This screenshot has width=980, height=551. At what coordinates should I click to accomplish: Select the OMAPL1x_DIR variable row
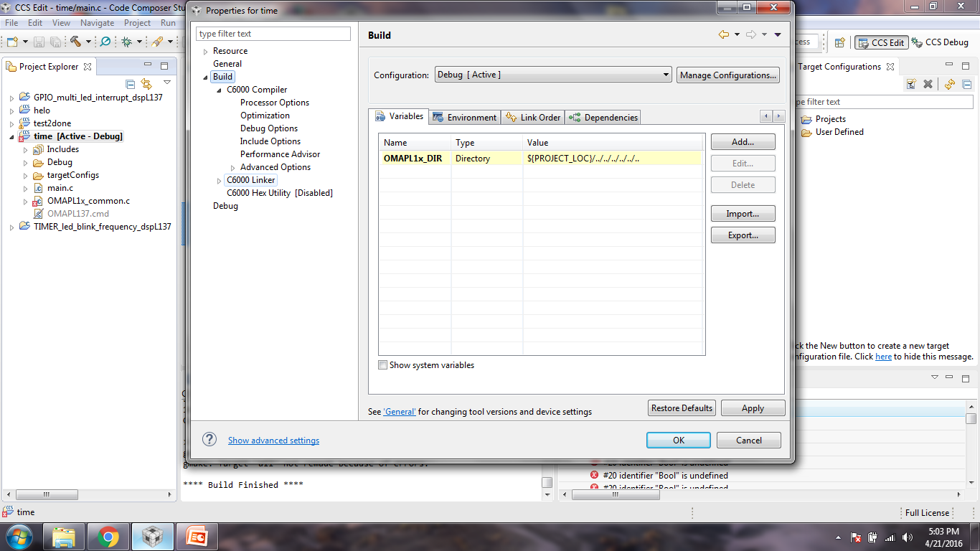[x=542, y=159]
